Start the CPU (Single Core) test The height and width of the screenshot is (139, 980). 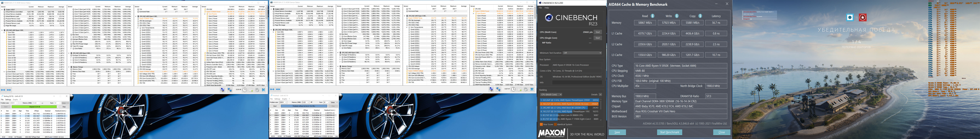(x=598, y=38)
